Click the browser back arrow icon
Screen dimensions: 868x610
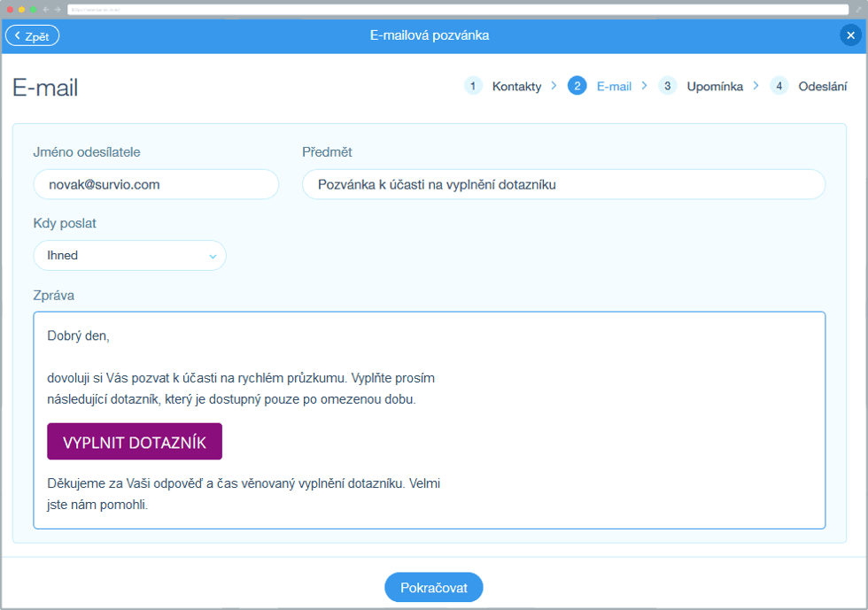46,9
